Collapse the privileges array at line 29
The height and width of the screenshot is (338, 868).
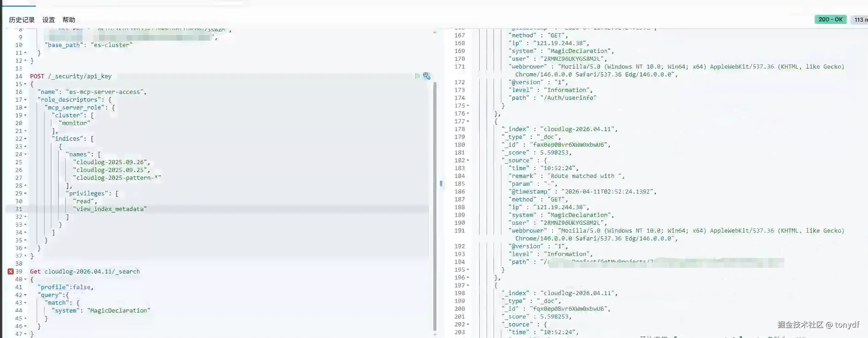click(25, 194)
